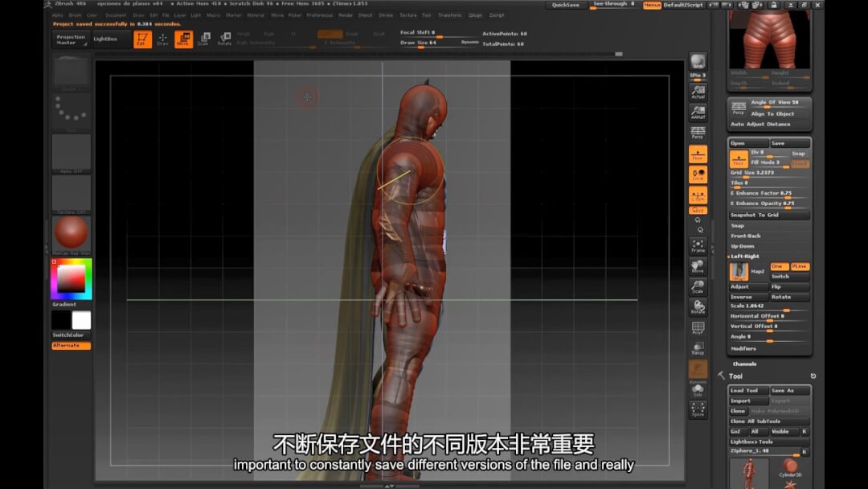Expand the Up-Down section
868x489 pixels.
point(743,246)
